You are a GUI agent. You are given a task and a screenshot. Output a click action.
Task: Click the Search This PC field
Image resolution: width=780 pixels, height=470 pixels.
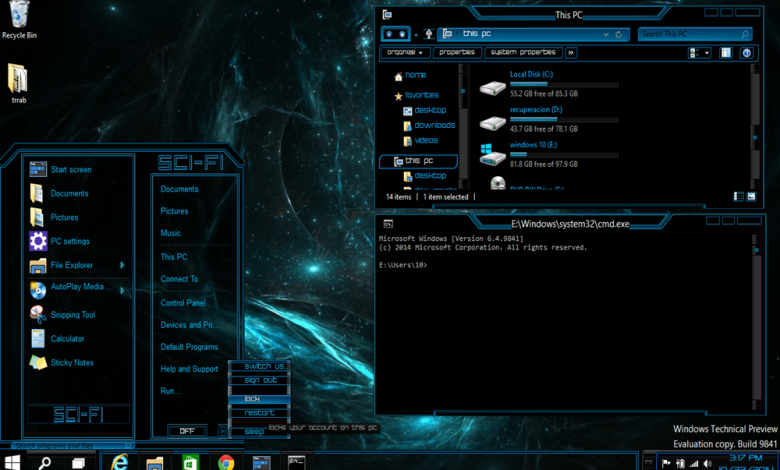click(695, 34)
